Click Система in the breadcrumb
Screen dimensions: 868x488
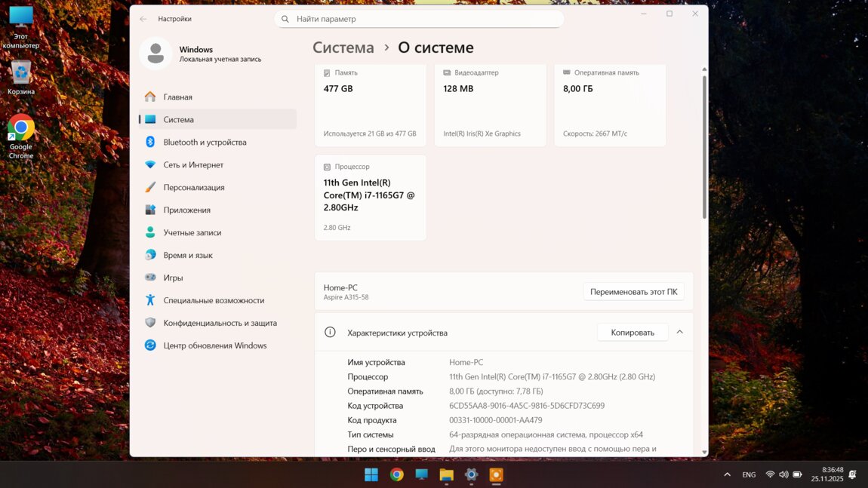[x=343, y=48]
